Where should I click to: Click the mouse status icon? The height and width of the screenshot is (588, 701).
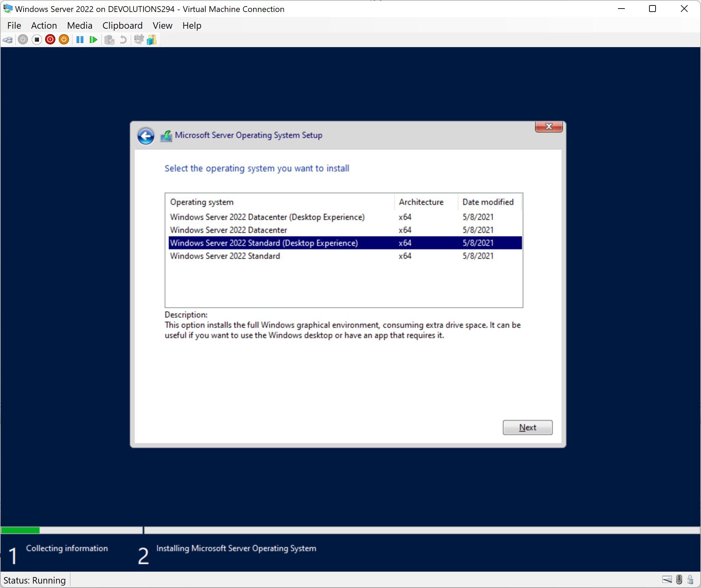(679, 579)
